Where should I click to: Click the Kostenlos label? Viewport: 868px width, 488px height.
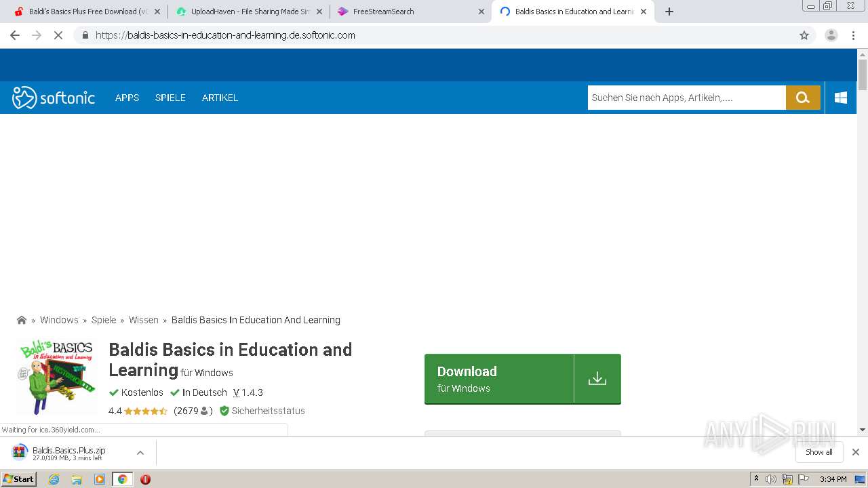point(142,392)
